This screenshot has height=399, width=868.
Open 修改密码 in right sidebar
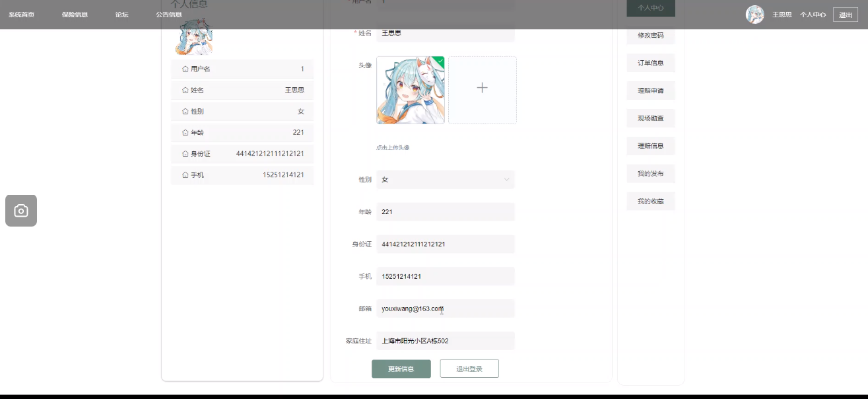(651, 35)
